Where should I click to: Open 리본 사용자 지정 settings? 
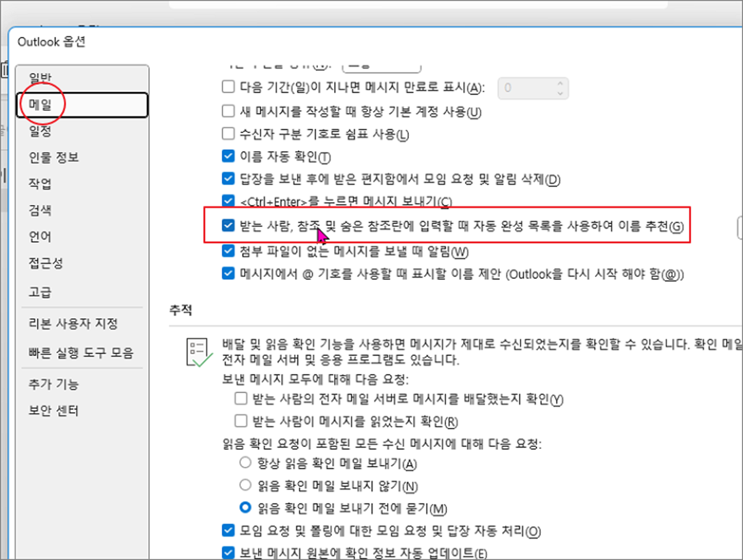74,324
